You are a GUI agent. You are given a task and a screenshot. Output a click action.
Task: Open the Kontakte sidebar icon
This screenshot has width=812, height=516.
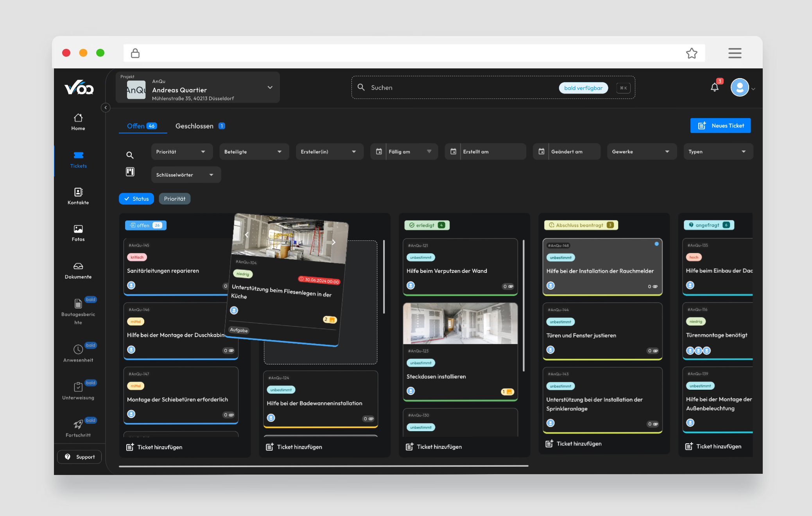(78, 196)
